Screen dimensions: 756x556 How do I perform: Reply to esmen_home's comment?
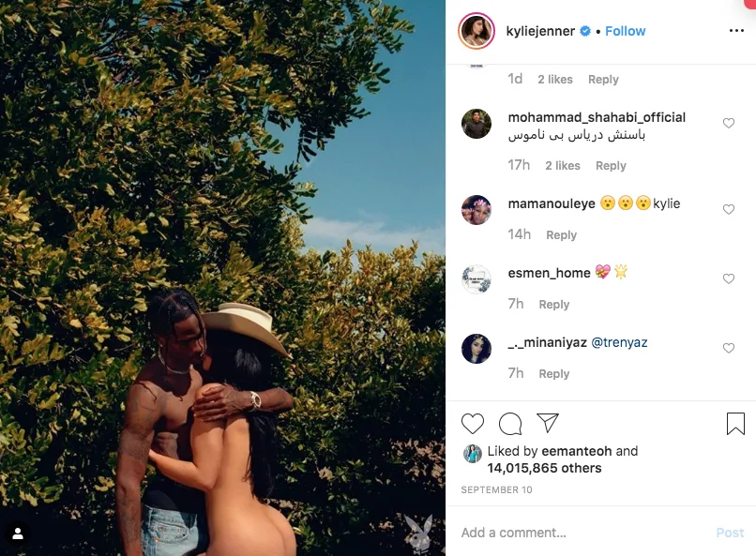click(x=554, y=305)
